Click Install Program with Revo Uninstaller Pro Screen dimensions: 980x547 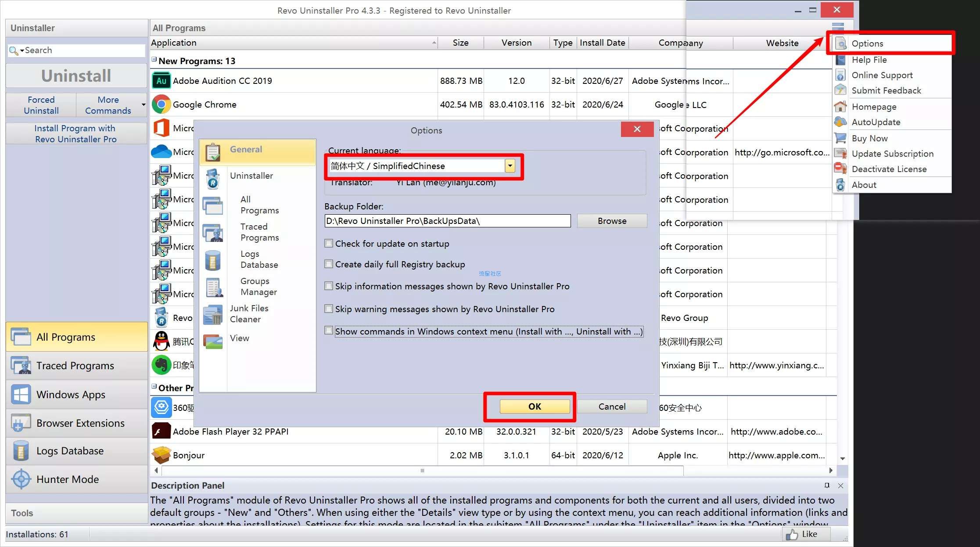point(76,133)
